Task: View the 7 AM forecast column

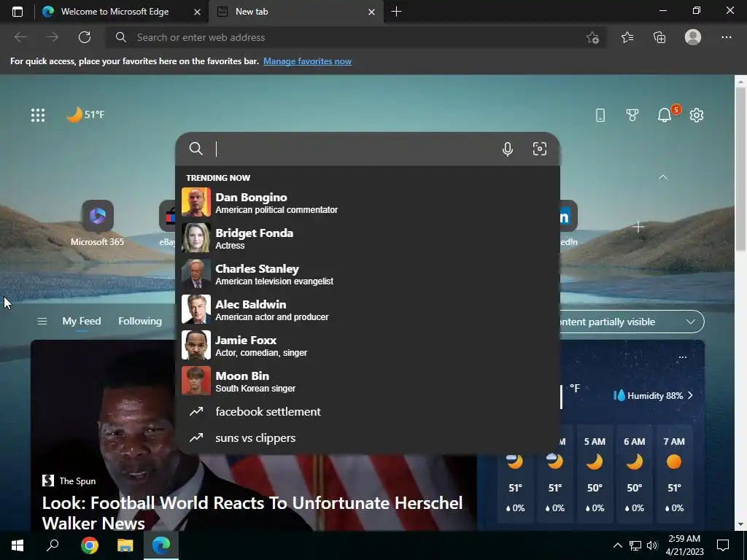Action: (x=674, y=474)
